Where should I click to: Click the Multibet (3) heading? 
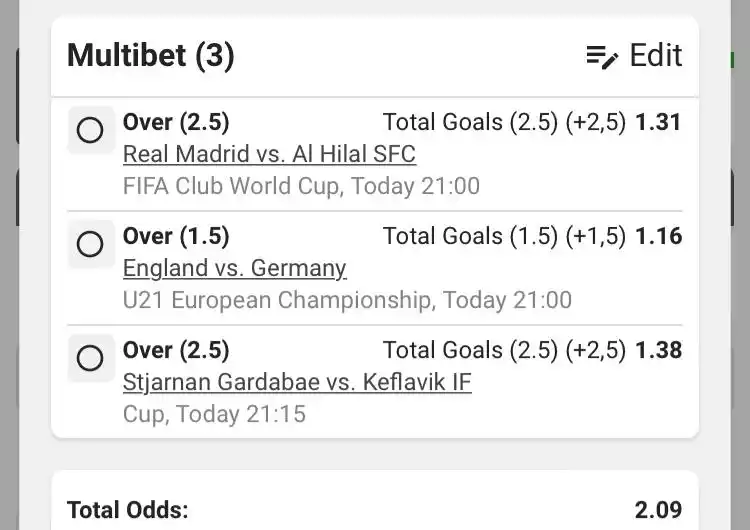pos(150,55)
